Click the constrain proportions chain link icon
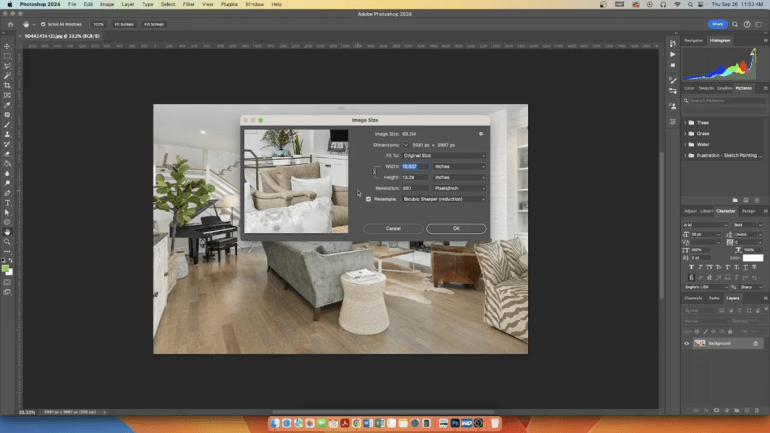770x433 pixels. (x=375, y=171)
